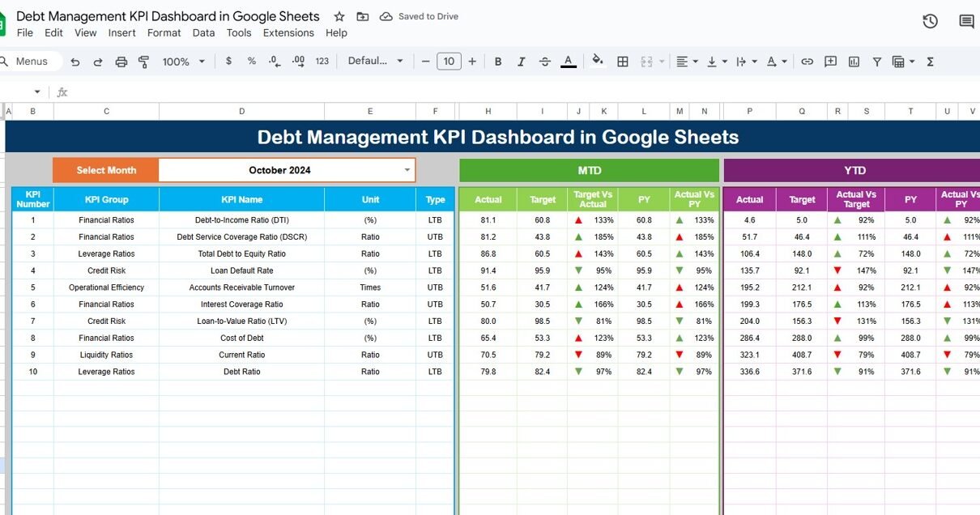Decrease decimal places

tap(275, 62)
